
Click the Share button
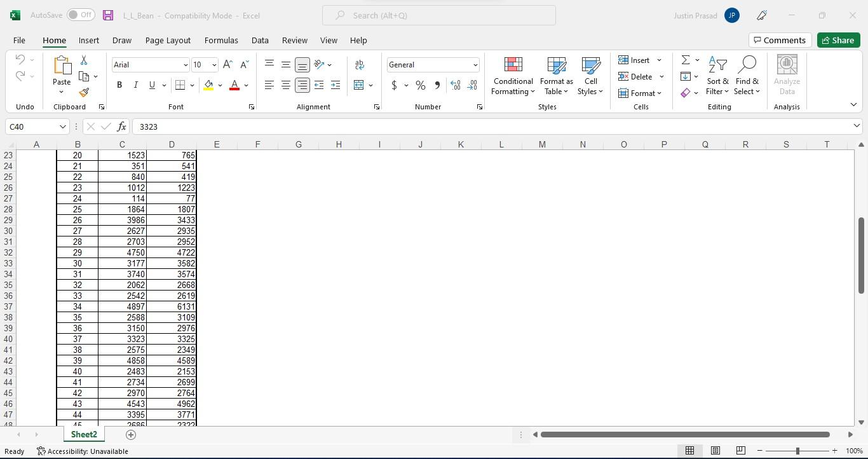click(x=838, y=40)
